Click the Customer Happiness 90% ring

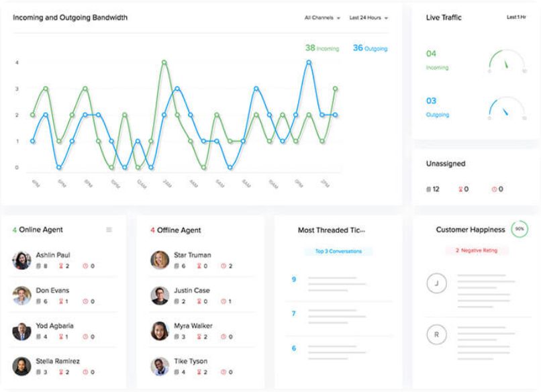pos(520,229)
